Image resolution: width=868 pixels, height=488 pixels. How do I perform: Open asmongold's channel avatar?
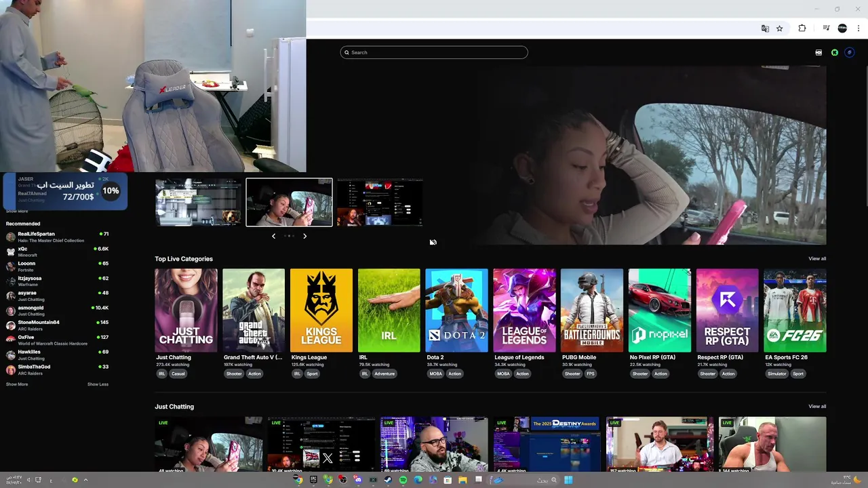click(x=10, y=310)
